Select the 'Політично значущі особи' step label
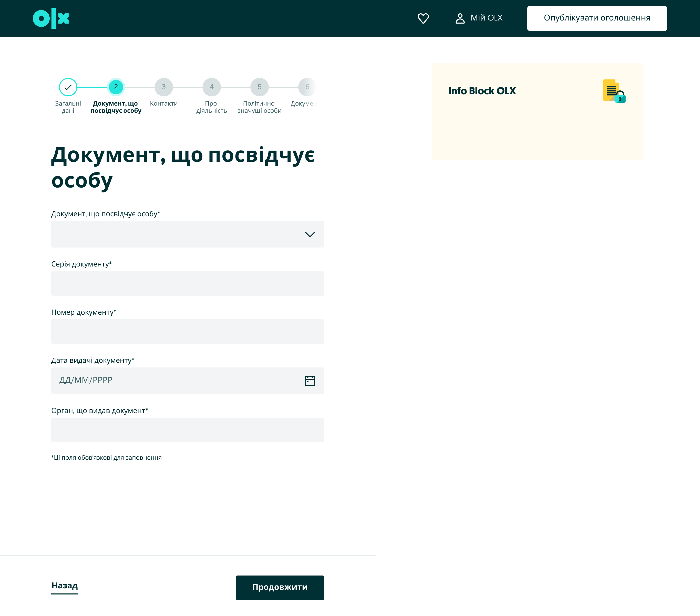This screenshot has height=616, width=700. click(260, 107)
